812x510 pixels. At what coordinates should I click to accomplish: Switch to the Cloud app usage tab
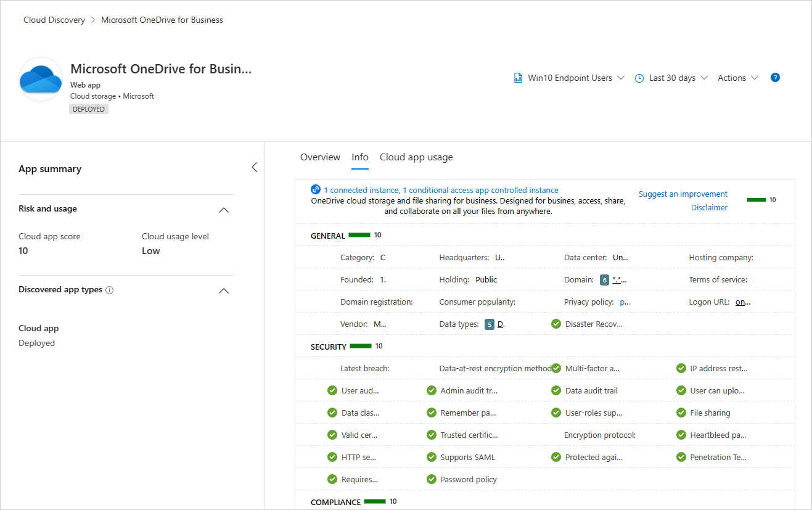pyautogui.click(x=416, y=157)
